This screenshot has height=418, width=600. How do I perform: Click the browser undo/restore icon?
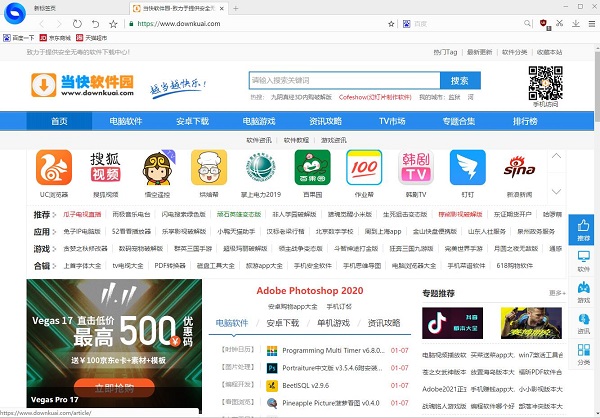tap(95, 24)
